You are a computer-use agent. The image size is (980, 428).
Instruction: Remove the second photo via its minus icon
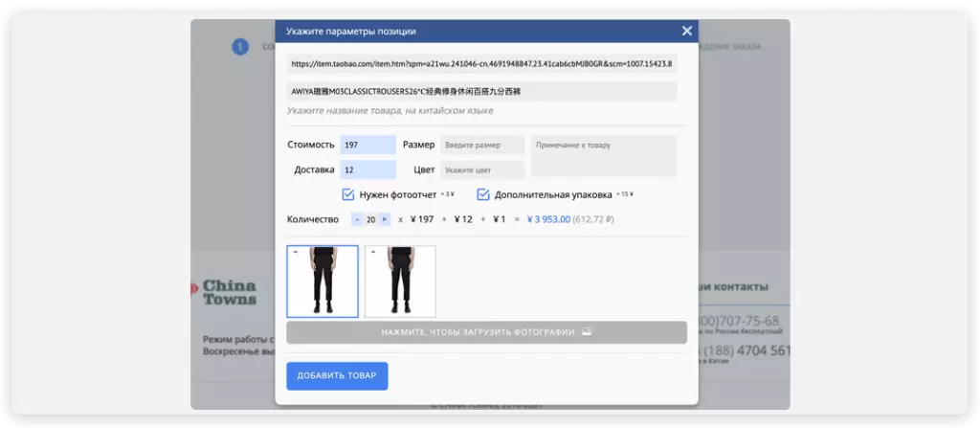tap(372, 252)
